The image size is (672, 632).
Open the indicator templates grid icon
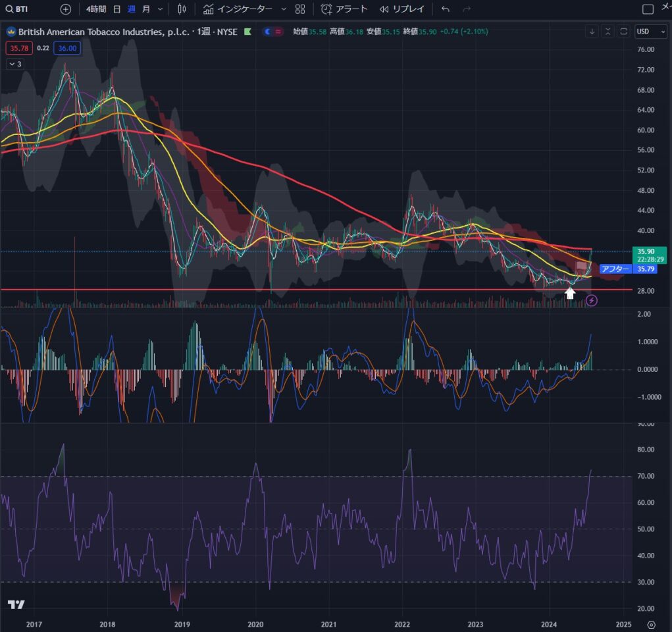(x=300, y=9)
